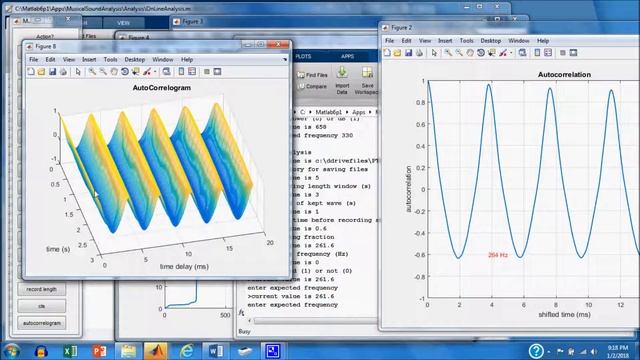Choose the Pan hand tool in Figure 8

[x=114, y=72]
